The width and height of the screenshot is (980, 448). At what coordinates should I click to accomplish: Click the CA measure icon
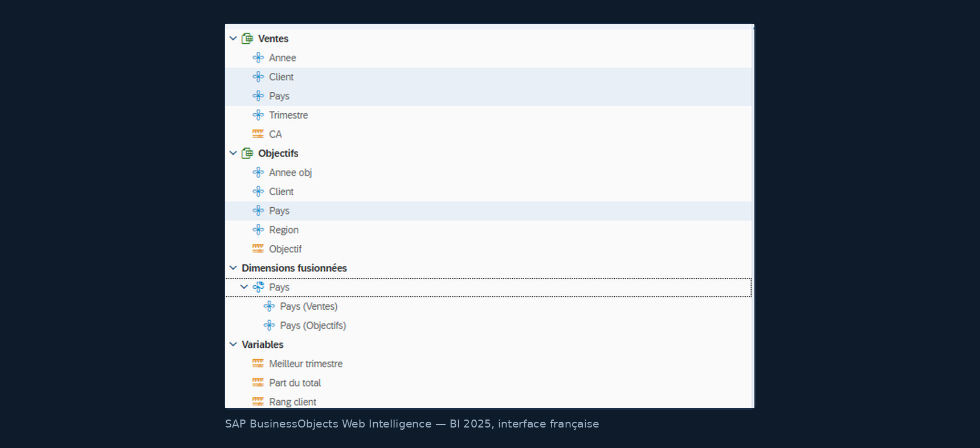coord(258,134)
